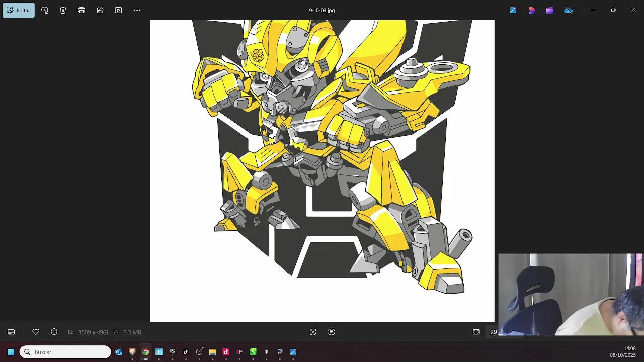Restore down the Photos window
This screenshot has height=362, width=644.
click(613, 10)
